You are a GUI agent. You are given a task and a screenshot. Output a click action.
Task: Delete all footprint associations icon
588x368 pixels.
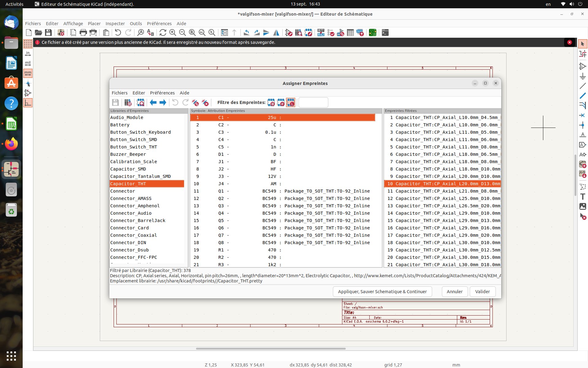tap(205, 102)
